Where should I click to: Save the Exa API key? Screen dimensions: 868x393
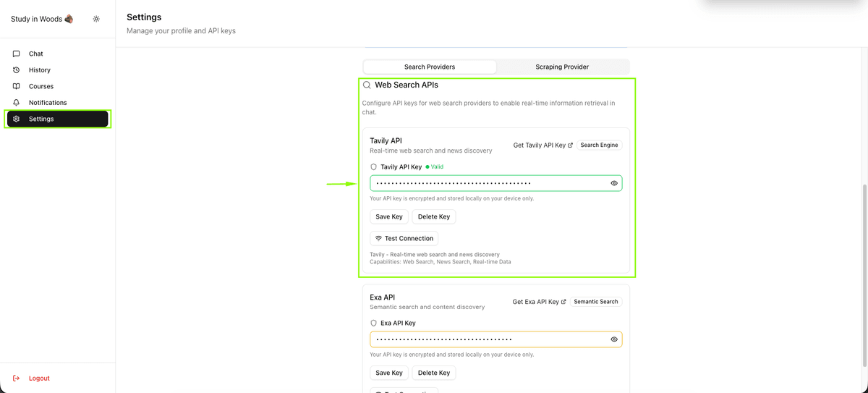389,373
